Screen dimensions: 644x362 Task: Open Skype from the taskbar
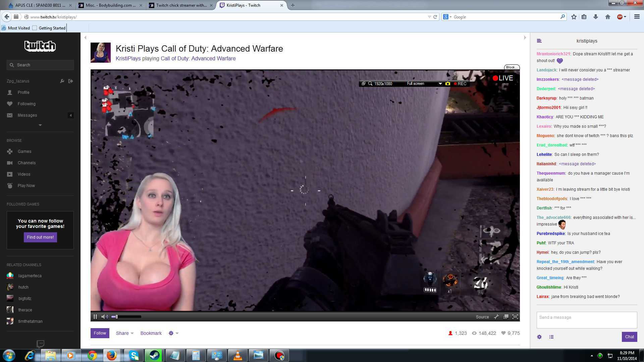[x=133, y=355]
